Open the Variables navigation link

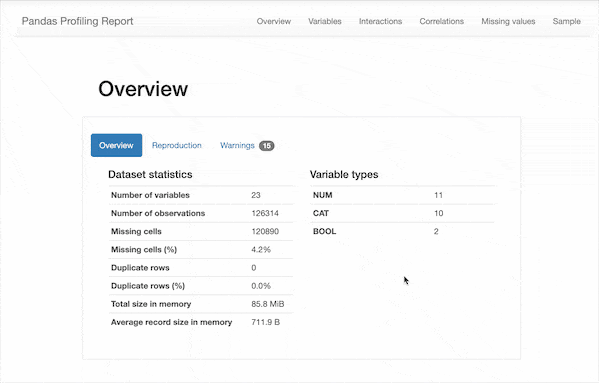click(x=325, y=21)
